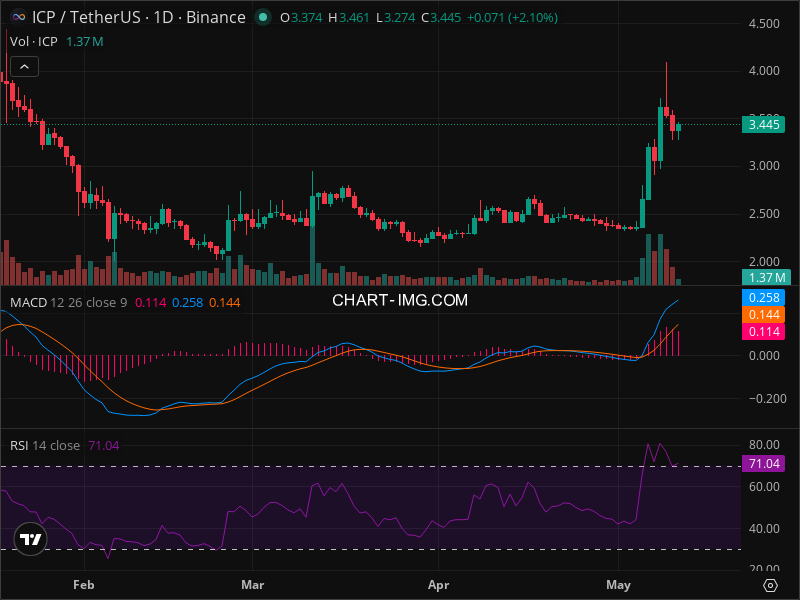Click the low value L3.274 in header
The width and height of the screenshot is (800, 600).
(x=395, y=17)
